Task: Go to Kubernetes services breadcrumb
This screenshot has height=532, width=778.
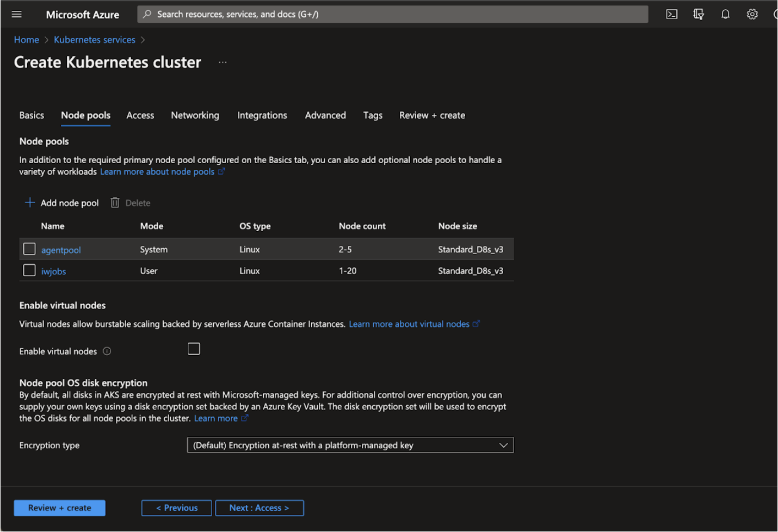Action: click(x=95, y=40)
